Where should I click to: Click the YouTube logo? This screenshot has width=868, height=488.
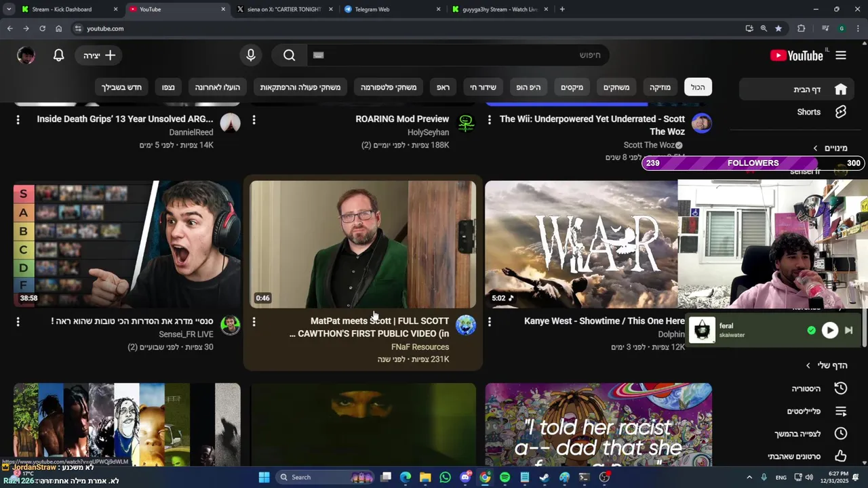tap(797, 56)
